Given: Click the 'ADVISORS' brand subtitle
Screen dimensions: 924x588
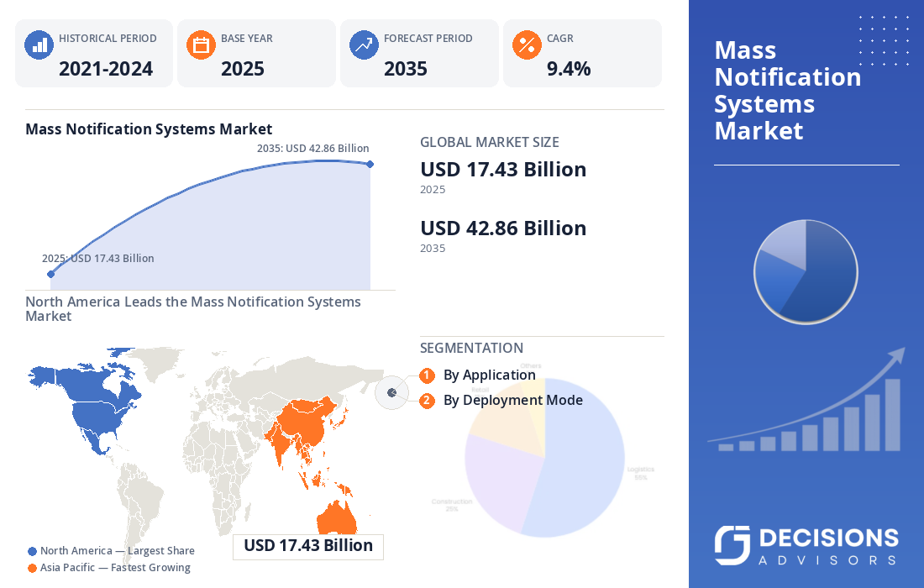Looking at the screenshot, I should point(827,560).
